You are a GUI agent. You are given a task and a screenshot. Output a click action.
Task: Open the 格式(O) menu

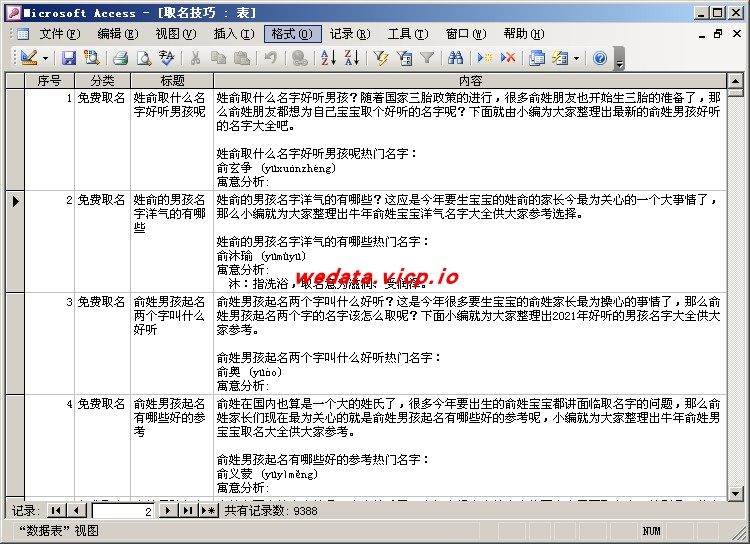tap(292, 33)
